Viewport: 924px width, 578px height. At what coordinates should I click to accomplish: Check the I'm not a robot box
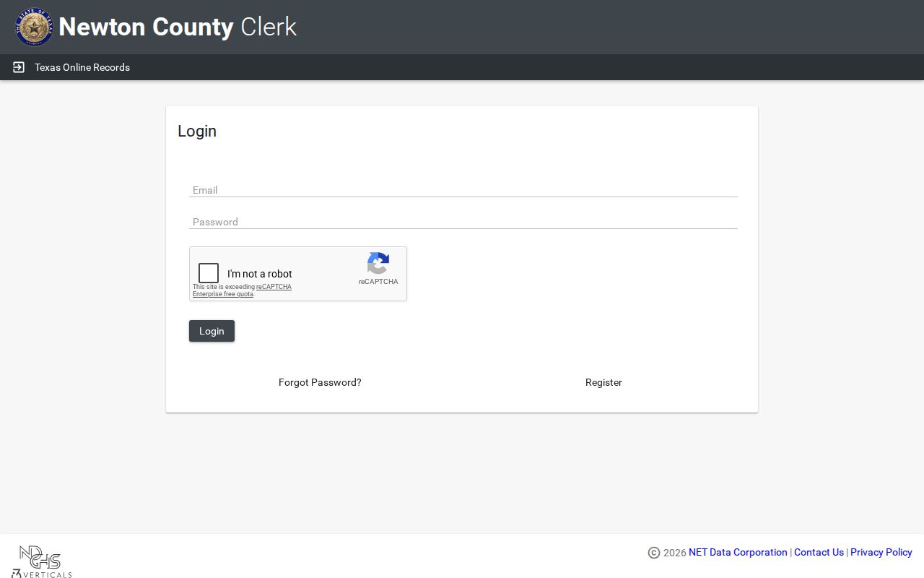209,273
